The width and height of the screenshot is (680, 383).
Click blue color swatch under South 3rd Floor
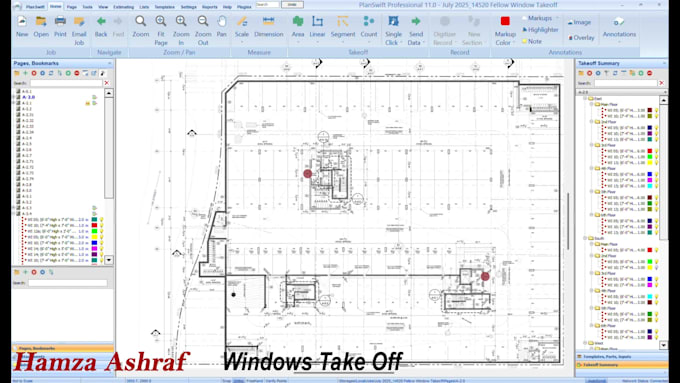(x=650, y=279)
